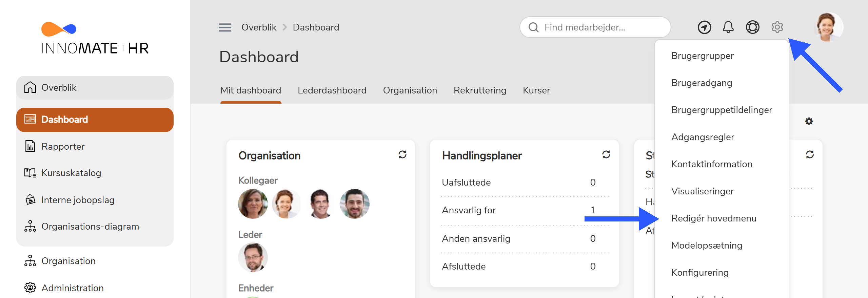Viewport: 868px width, 298px height.
Task: Click the Afsluttede row
Action: click(525, 267)
